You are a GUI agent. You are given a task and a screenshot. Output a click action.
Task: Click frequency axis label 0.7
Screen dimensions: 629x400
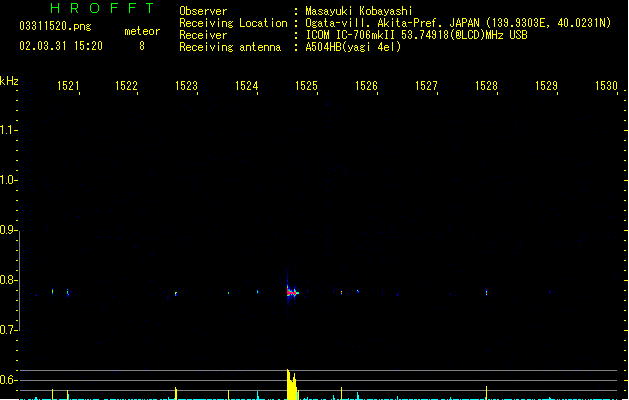7,330
